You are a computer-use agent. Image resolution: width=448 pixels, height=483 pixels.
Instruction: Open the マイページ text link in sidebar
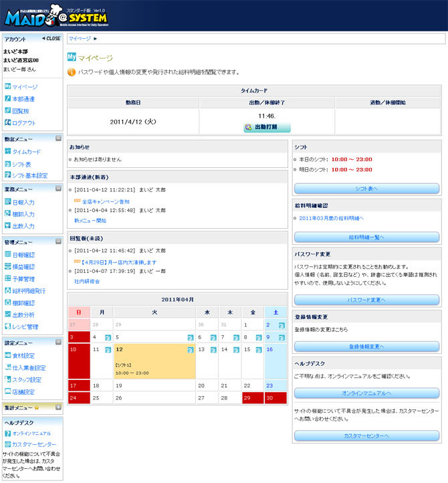(x=25, y=87)
